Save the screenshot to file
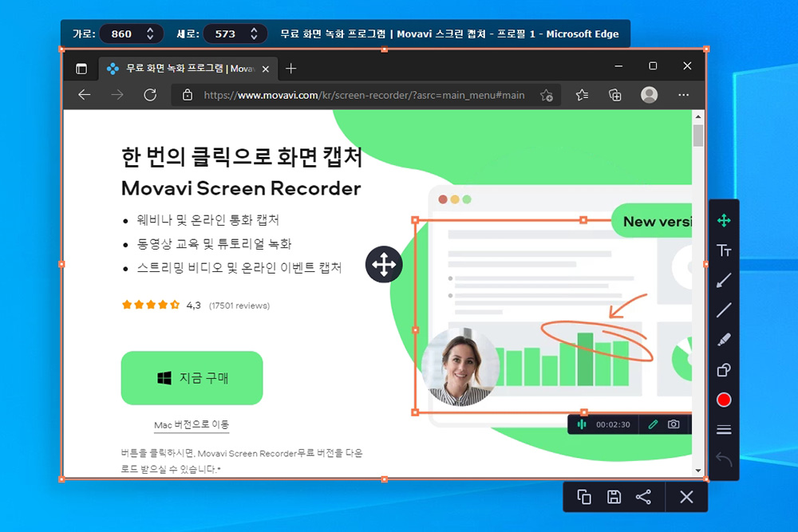Image resolution: width=798 pixels, height=532 pixels. coord(614,497)
